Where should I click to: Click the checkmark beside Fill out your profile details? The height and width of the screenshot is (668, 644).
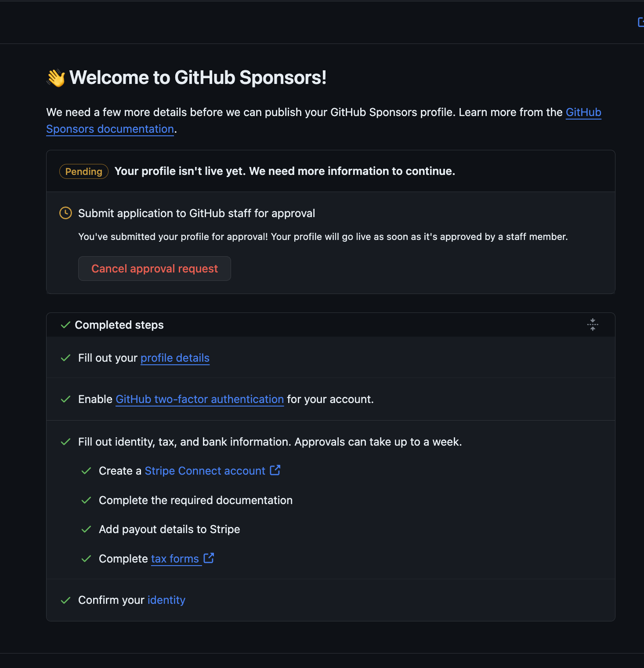[x=65, y=358]
